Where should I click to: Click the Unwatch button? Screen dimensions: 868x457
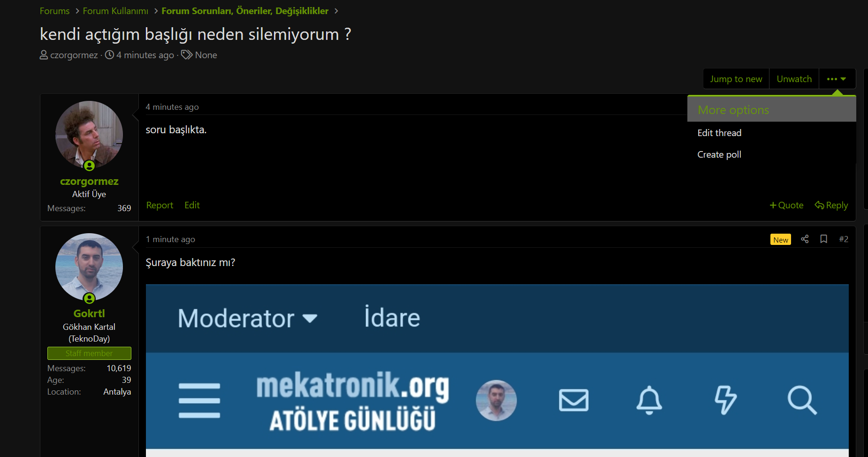pos(794,79)
